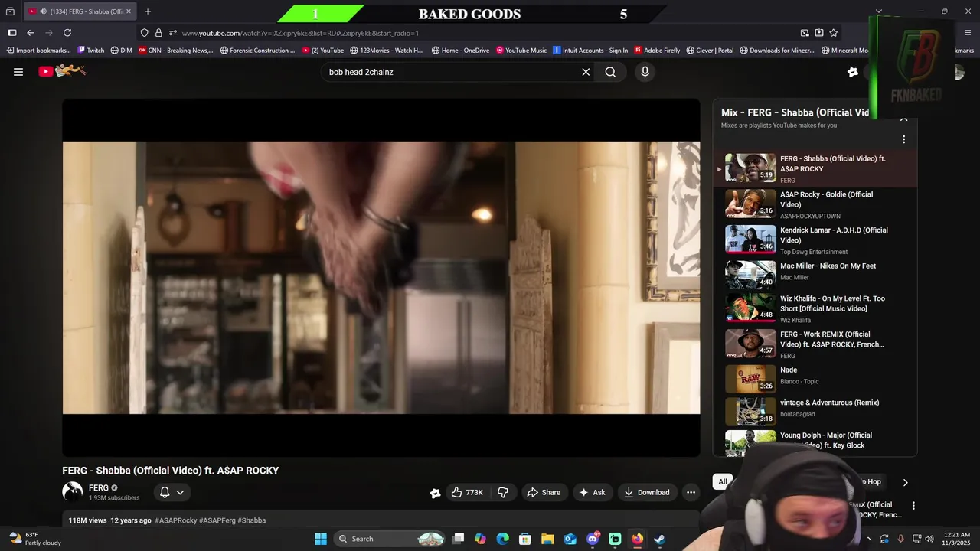Screen dimensions: 980x551
Task: Open the clock and date flyout
Action: click(x=957, y=539)
